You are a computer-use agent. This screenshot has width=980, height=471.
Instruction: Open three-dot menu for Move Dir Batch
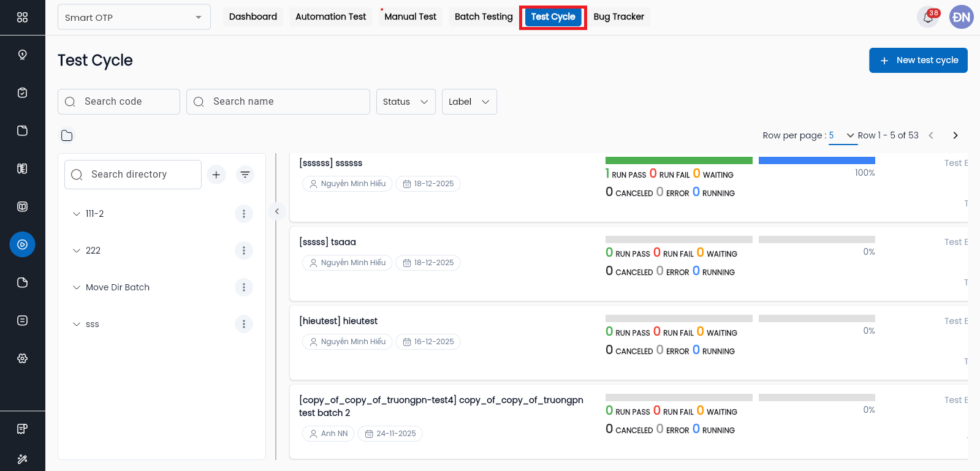[243, 287]
